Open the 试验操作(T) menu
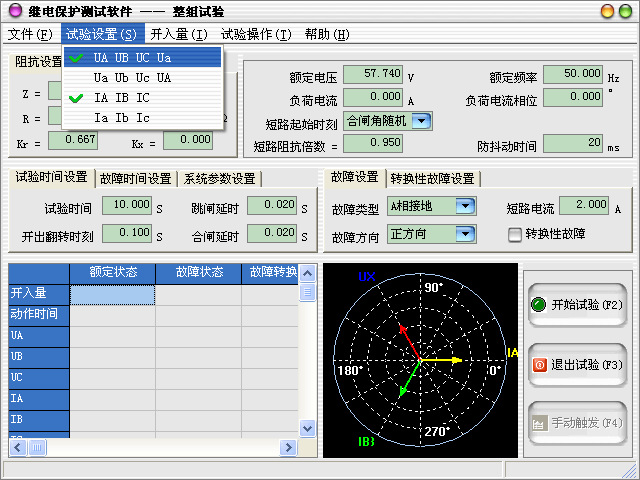This screenshot has width=640, height=480. coord(255,34)
